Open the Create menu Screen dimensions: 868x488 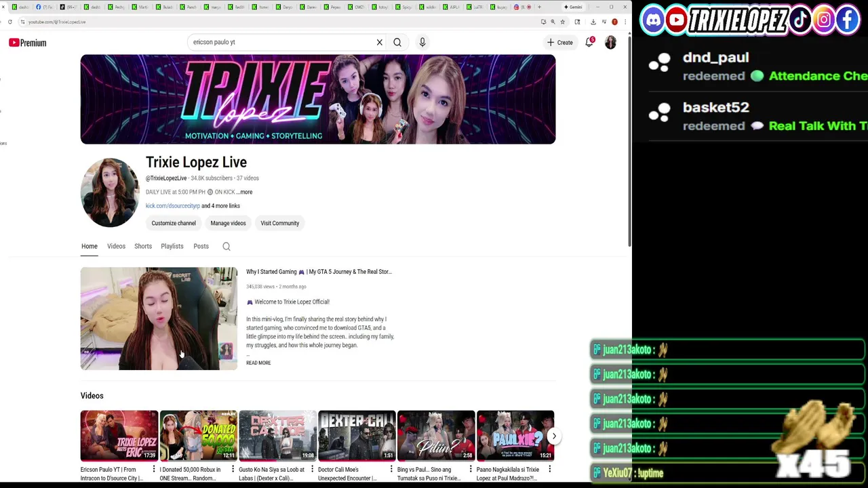(x=560, y=42)
